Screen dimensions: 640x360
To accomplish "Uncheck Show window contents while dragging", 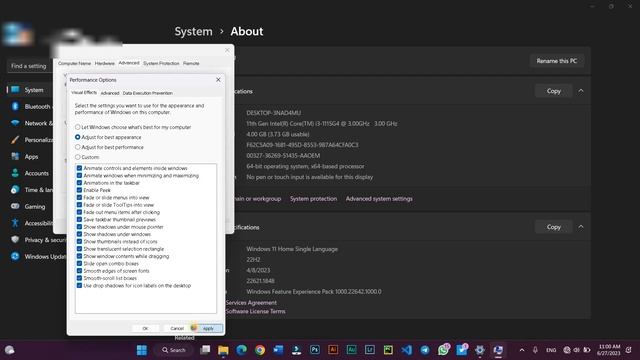I will (79, 256).
